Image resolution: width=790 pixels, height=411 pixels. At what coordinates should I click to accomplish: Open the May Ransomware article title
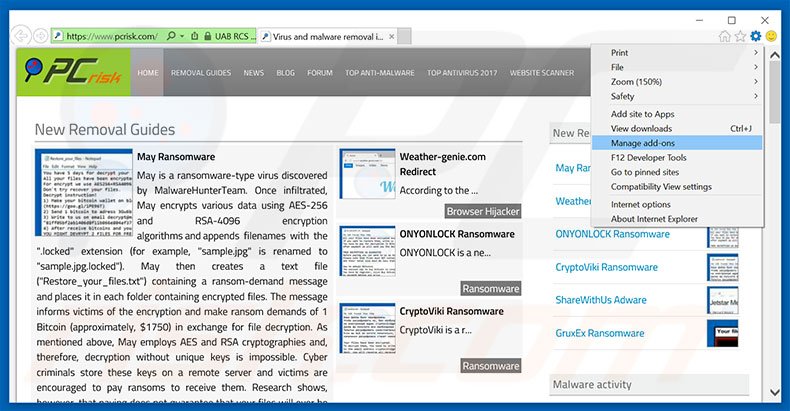(x=176, y=157)
